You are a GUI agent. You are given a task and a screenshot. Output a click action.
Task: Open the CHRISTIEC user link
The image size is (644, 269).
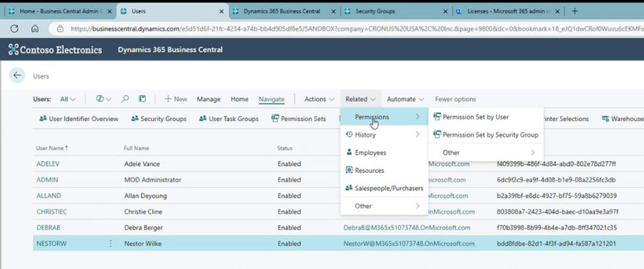click(52, 212)
